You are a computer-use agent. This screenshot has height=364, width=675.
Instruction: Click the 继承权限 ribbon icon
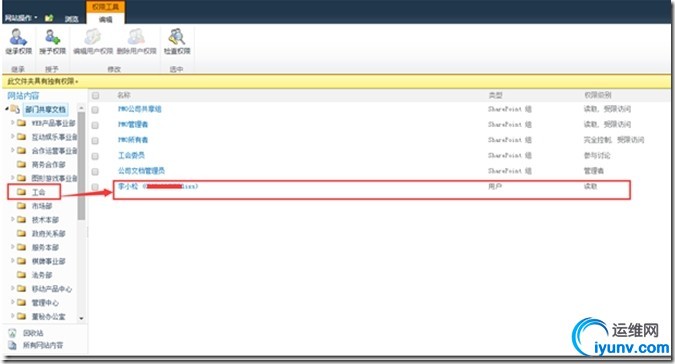tap(18, 37)
